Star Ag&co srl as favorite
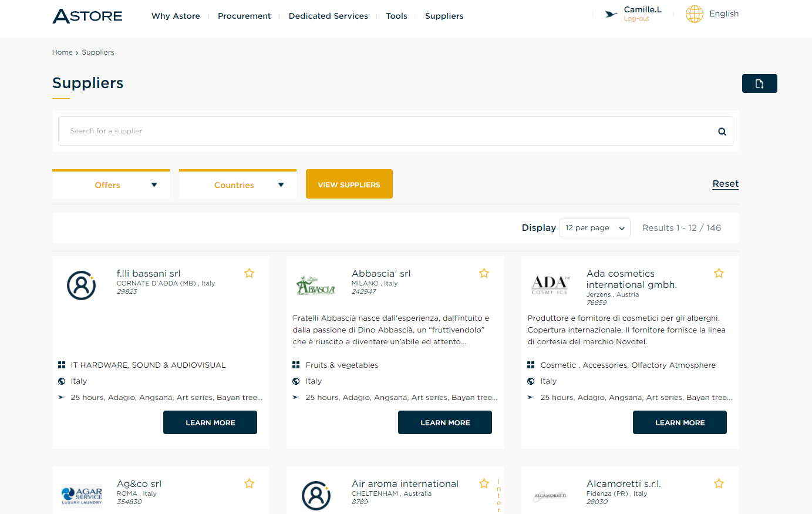 [249, 483]
